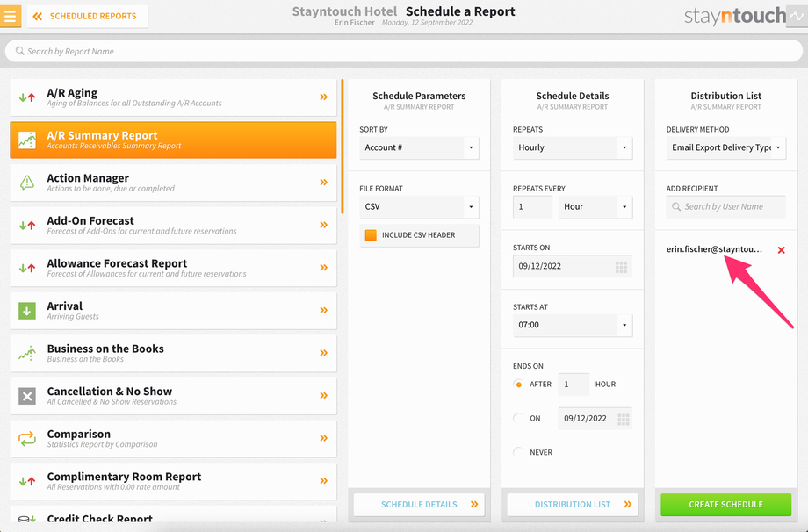Click the green Arrival download icon

coord(27,311)
